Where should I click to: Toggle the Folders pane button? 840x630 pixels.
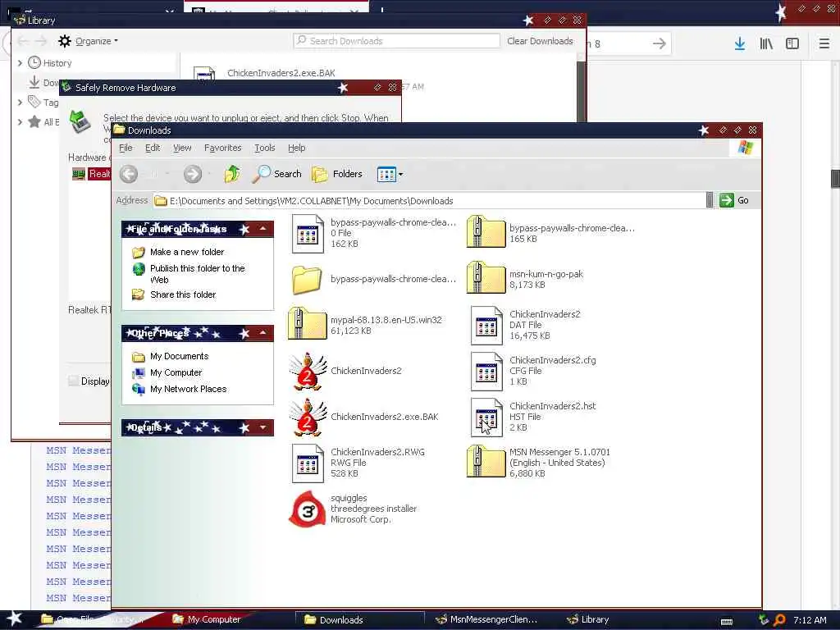pos(337,174)
